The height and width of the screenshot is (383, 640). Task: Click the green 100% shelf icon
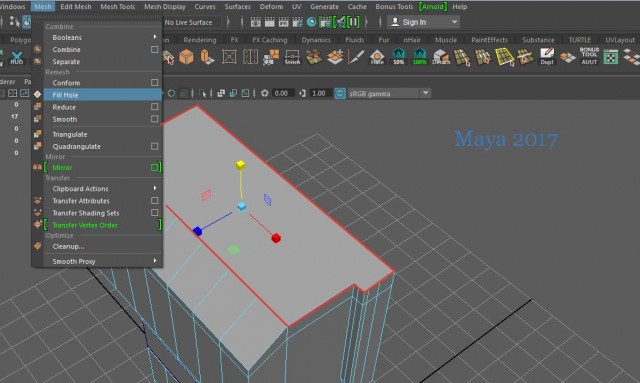(419, 57)
